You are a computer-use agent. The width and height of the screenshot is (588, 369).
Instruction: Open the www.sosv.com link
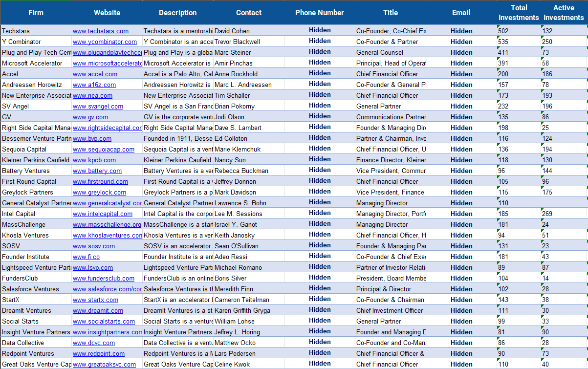click(x=94, y=246)
